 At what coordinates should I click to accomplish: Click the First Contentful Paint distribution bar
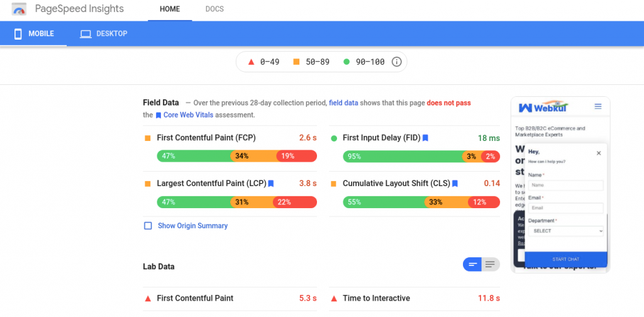pos(237,156)
